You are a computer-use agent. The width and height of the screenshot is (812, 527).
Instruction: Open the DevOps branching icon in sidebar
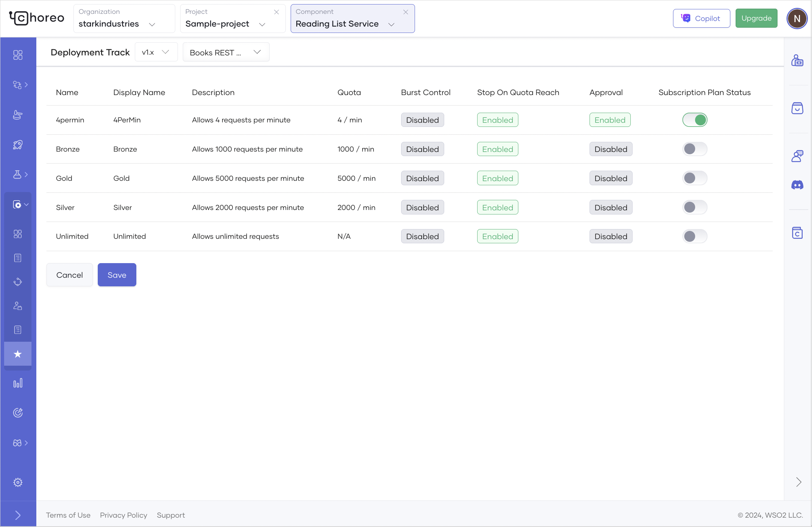(17, 85)
